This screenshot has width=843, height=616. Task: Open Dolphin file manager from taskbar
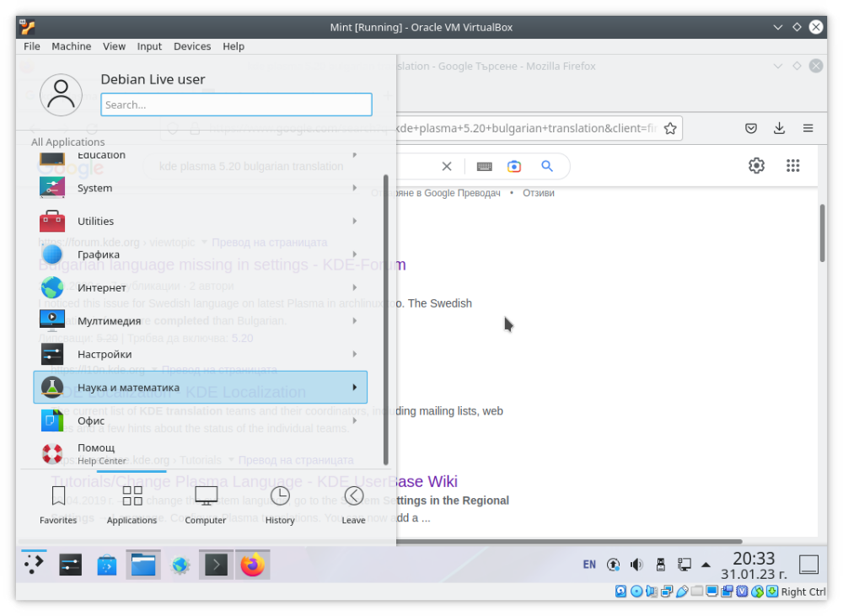tap(143, 565)
